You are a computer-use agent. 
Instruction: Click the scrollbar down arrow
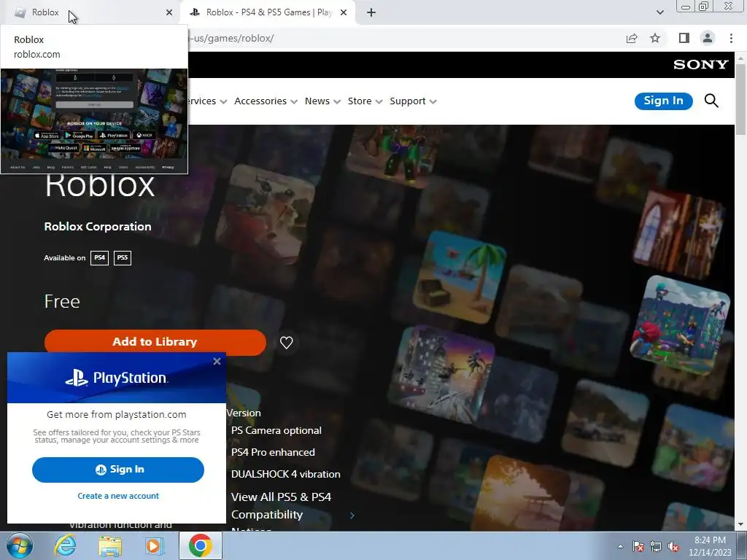740,524
